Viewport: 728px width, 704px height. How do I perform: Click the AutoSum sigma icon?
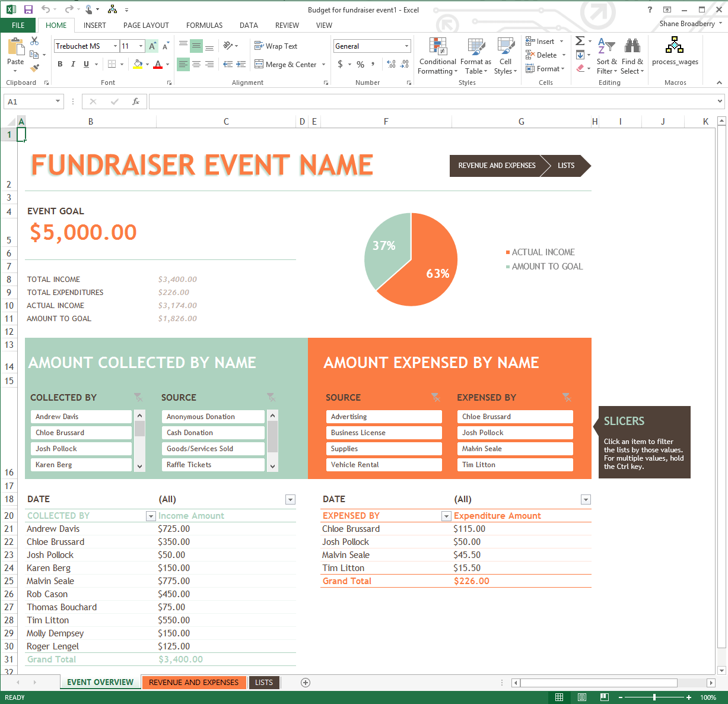(x=580, y=41)
